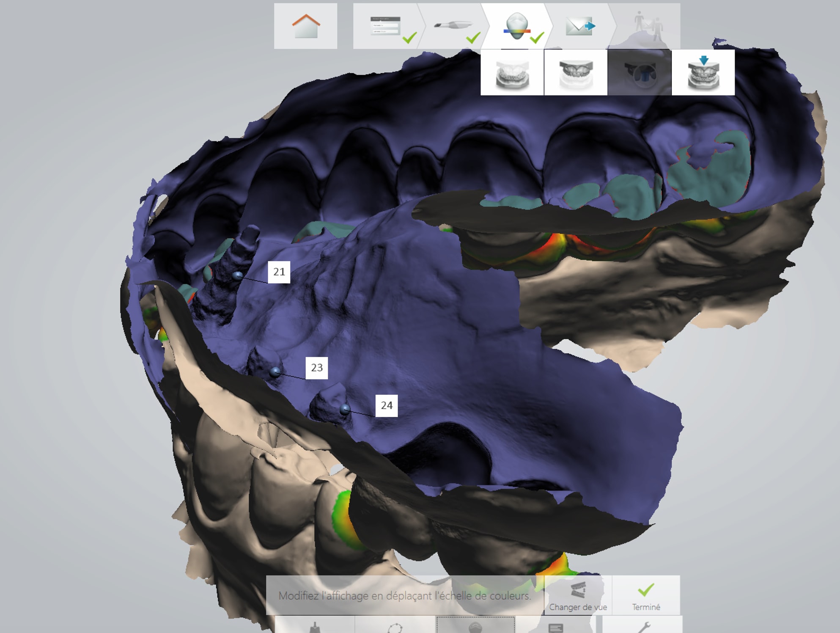Confirm with the Terminé checkmark button
The image size is (840, 633).
coord(646,595)
